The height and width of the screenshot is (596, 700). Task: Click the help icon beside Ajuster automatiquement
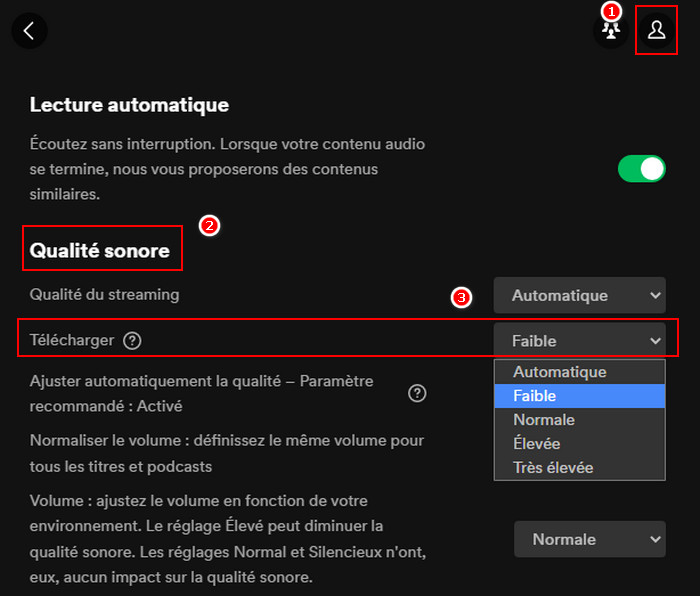(x=417, y=393)
